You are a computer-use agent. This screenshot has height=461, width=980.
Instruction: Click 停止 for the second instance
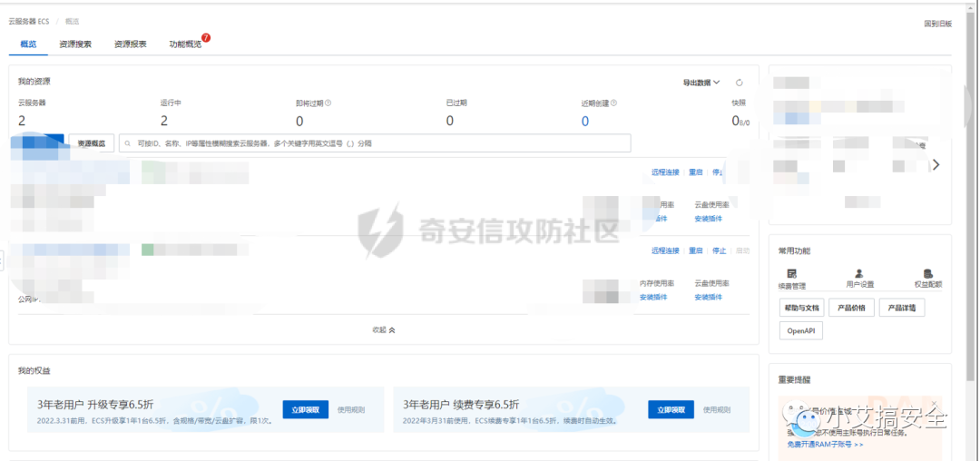coord(720,250)
